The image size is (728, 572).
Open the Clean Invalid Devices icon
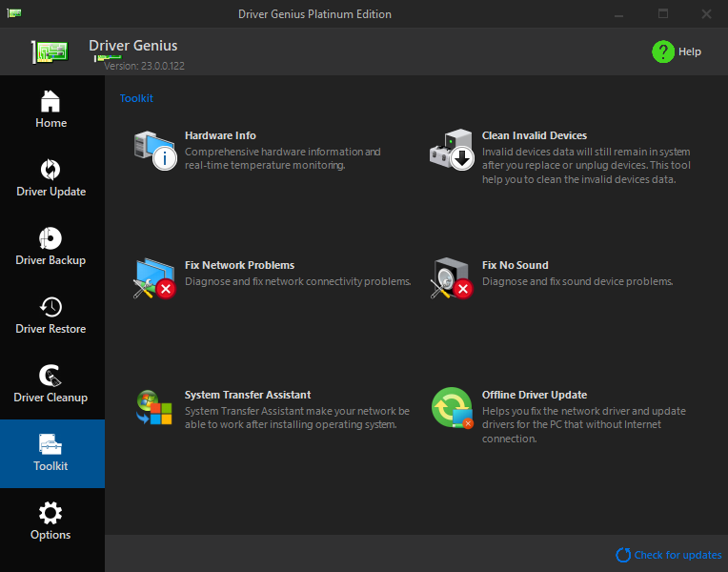point(452,150)
